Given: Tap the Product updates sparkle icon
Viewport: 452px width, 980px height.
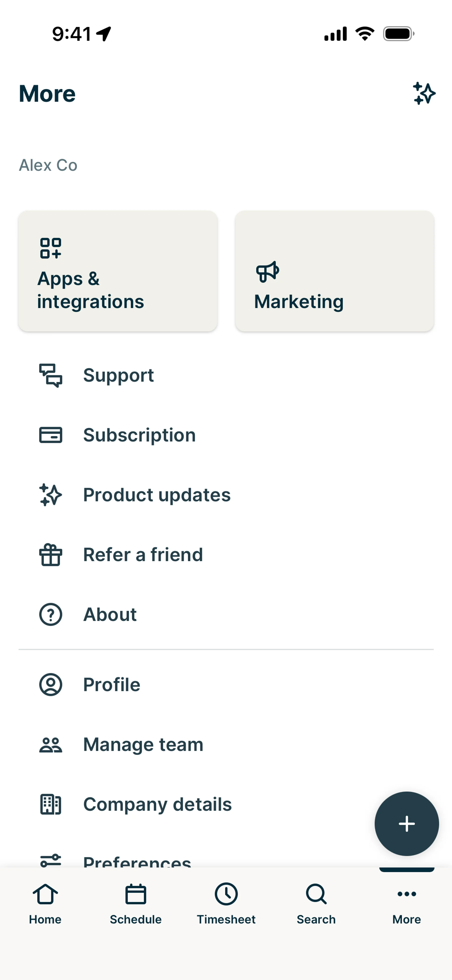Looking at the screenshot, I should [x=51, y=495].
